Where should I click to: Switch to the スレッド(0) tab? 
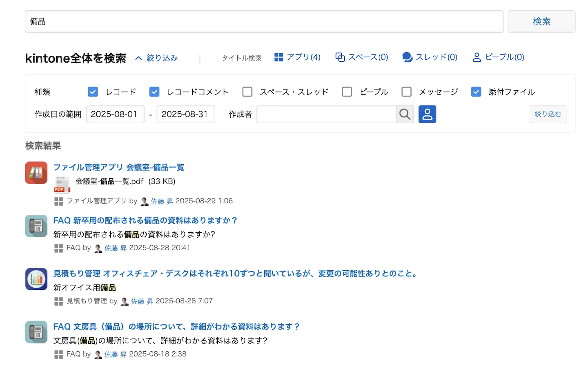[x=430, y=57]
